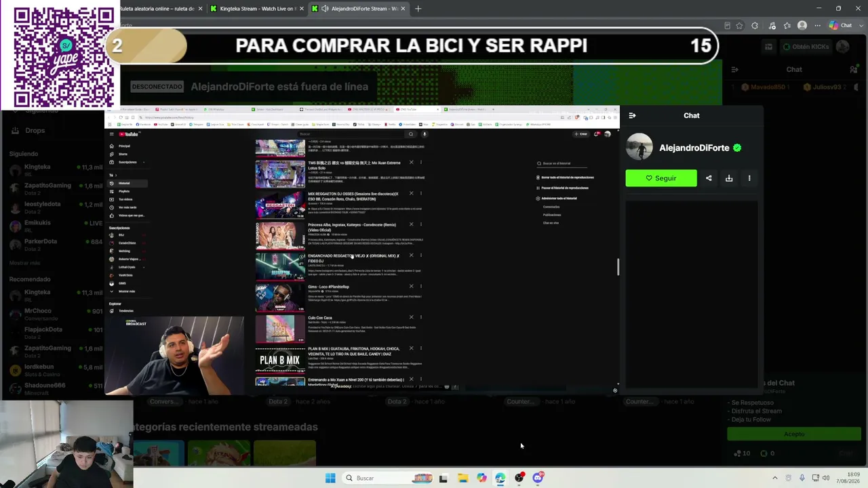Open the MIX REGGAETON DJ OSSES video title
The height and width of the screenshot is (488, 868).
[353, 196]
